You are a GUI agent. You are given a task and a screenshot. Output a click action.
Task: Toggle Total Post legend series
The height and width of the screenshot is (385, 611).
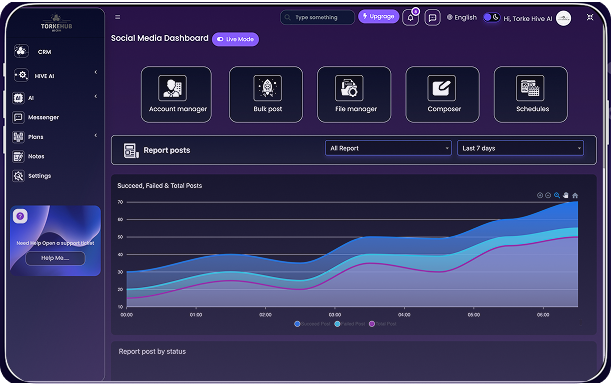click(x=383, y=324)
